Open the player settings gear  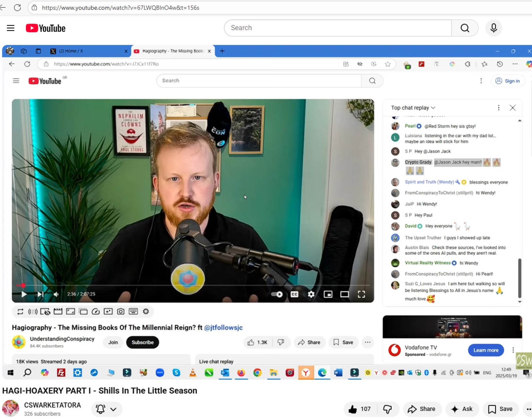pyautogui.click(x=311, y=294)
